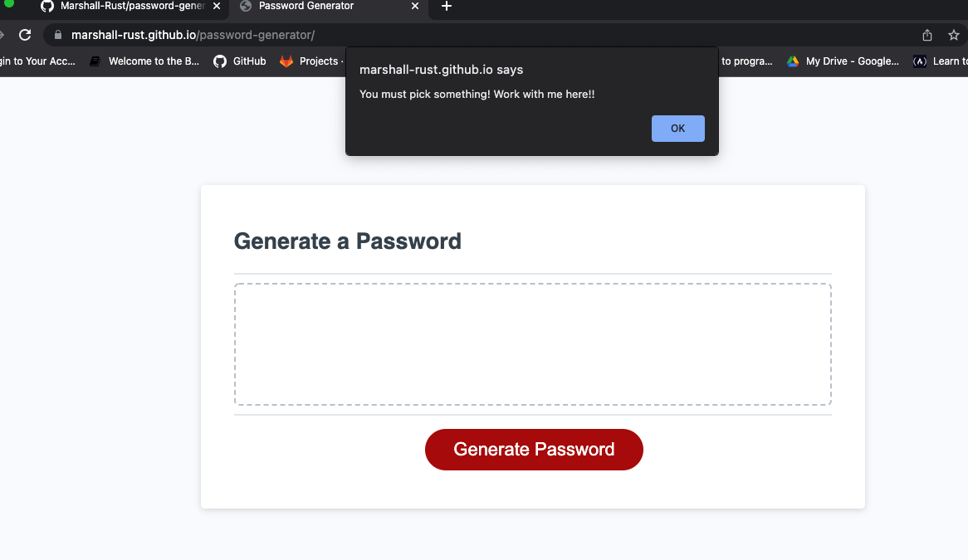The width and height of the screenshot is (968, 560).
Task: Click the star icon to bookmark this page
Action: click(x=953, y=35)
